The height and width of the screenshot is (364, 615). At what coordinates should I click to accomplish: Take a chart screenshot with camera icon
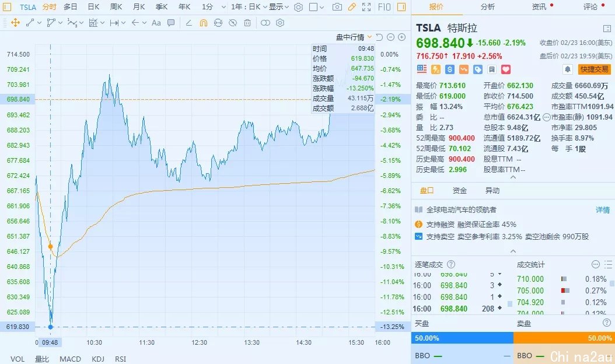(x=337, y=7)
